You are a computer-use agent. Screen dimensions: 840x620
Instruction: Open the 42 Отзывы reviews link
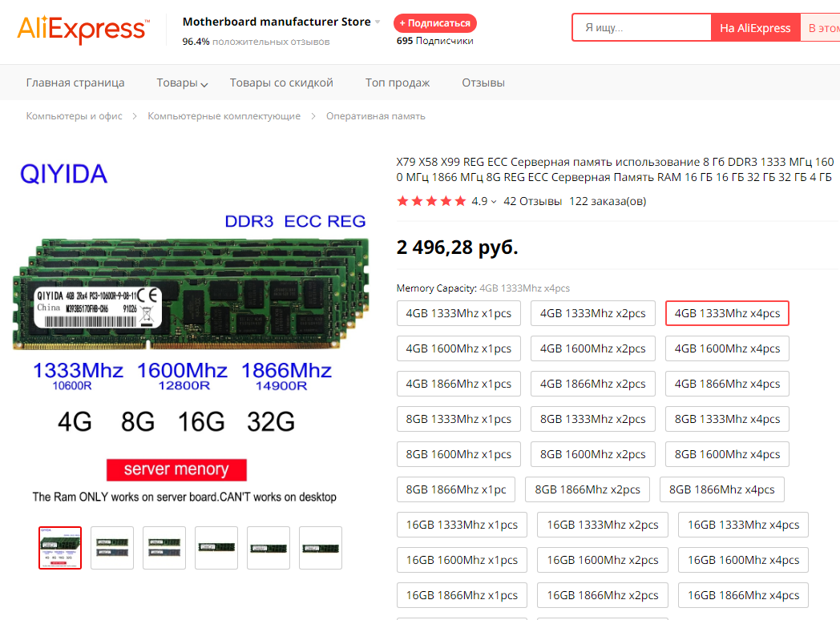coord(532,201)
